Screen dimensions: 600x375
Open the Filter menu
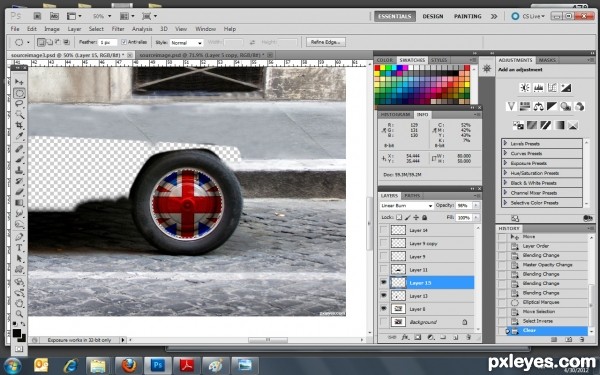tap(118, 29)
